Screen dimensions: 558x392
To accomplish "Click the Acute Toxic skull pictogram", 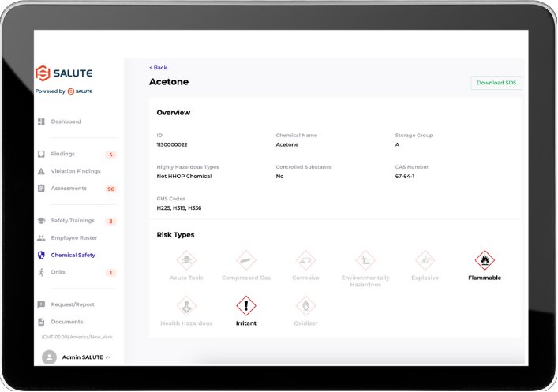I will pyautogui.click(x=186, y=260).
